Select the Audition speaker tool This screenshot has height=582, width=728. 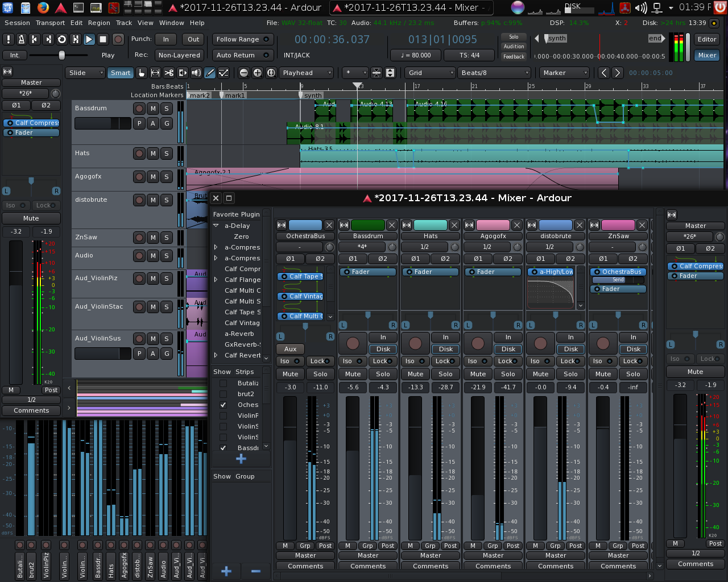pyautogui.click(x=196, y=73)
